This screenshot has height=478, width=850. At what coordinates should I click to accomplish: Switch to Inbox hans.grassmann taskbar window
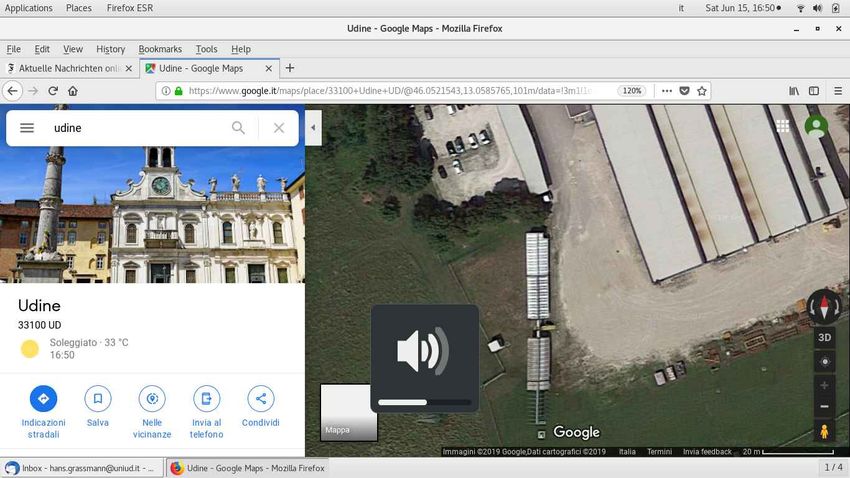click(82, 468)
